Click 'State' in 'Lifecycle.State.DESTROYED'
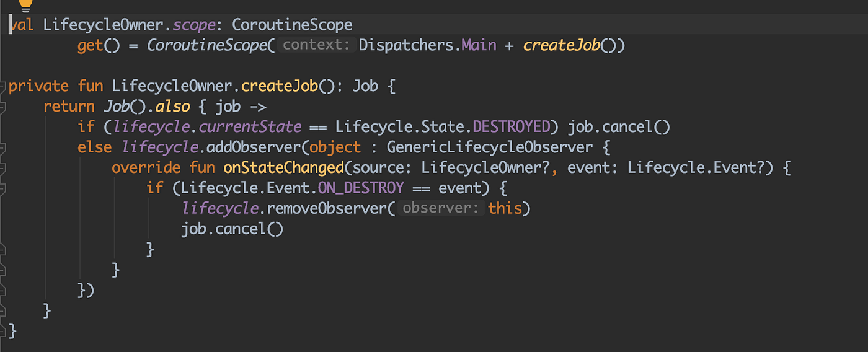This screenshot has width=868, height=352. pos(443,127)
